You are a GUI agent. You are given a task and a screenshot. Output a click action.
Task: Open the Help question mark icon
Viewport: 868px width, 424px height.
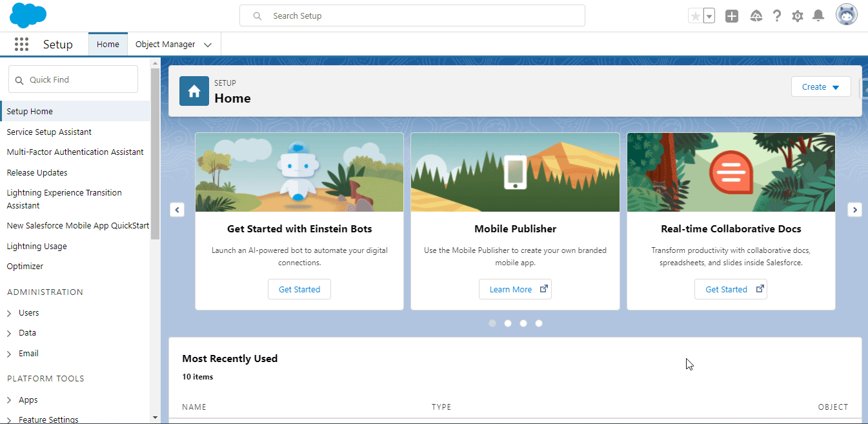[777, 16]
